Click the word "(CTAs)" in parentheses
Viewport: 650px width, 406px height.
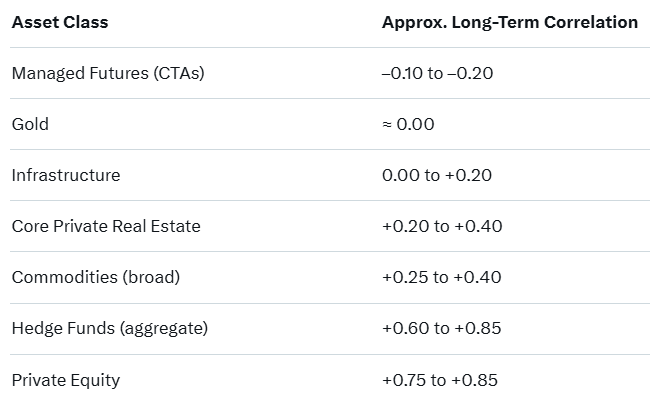coord(179,73)
